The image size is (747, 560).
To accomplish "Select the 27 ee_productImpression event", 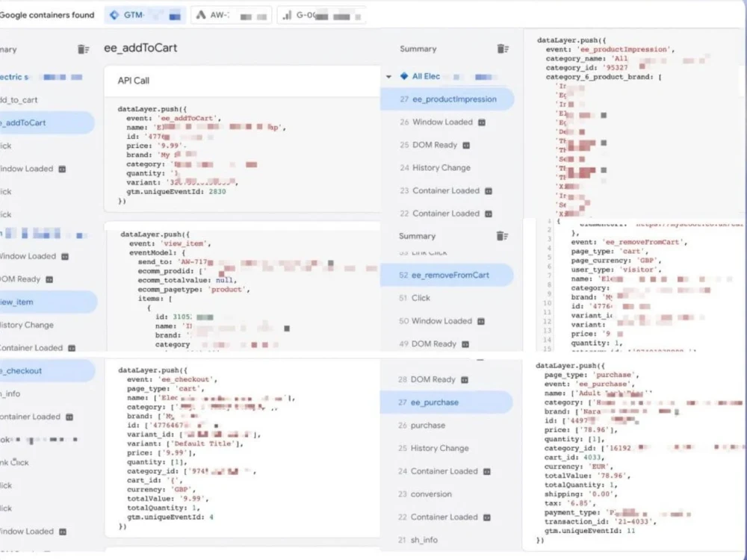I will tap(447, 99).
